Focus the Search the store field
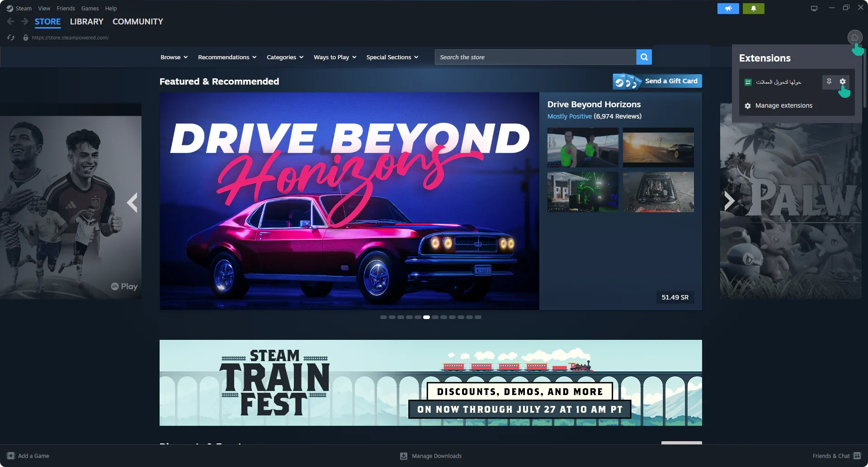The image size is (868, 467). 535,57
